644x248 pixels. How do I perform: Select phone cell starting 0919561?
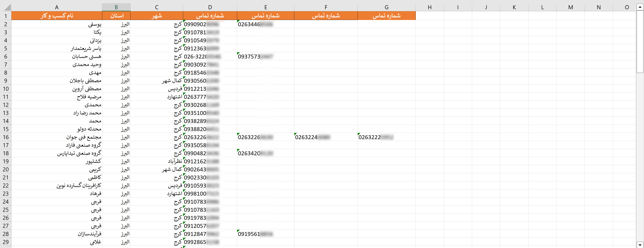[265, 234]
